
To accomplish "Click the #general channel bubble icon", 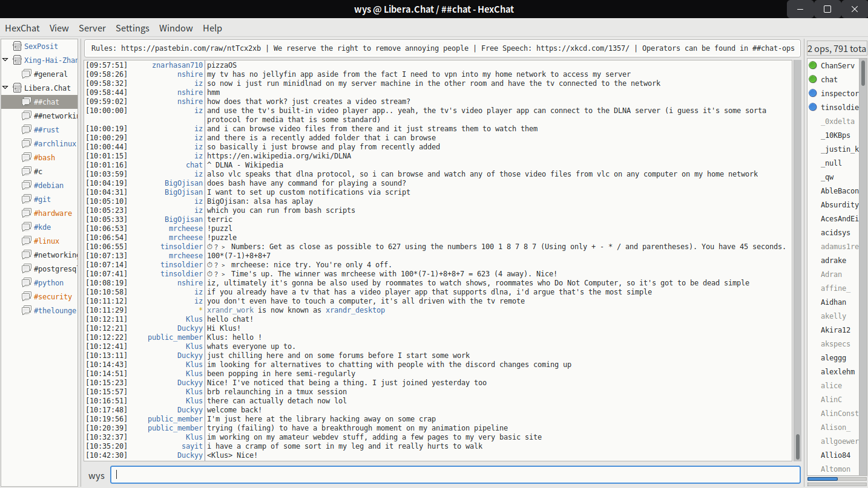I will [x=26, y=74].
